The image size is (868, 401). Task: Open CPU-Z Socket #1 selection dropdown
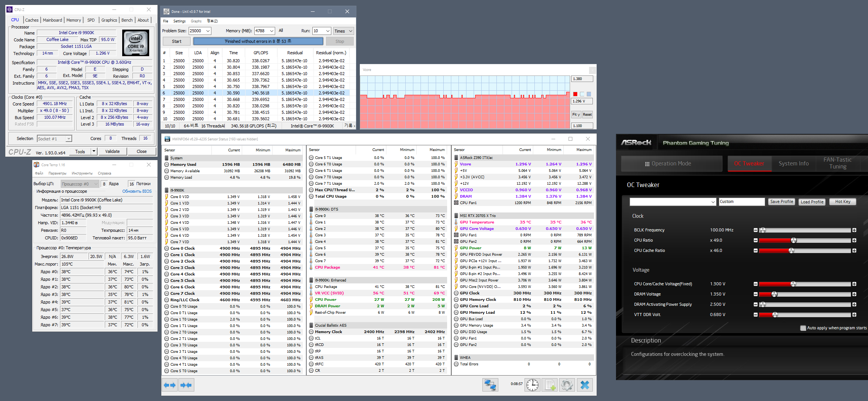[55, 139]
